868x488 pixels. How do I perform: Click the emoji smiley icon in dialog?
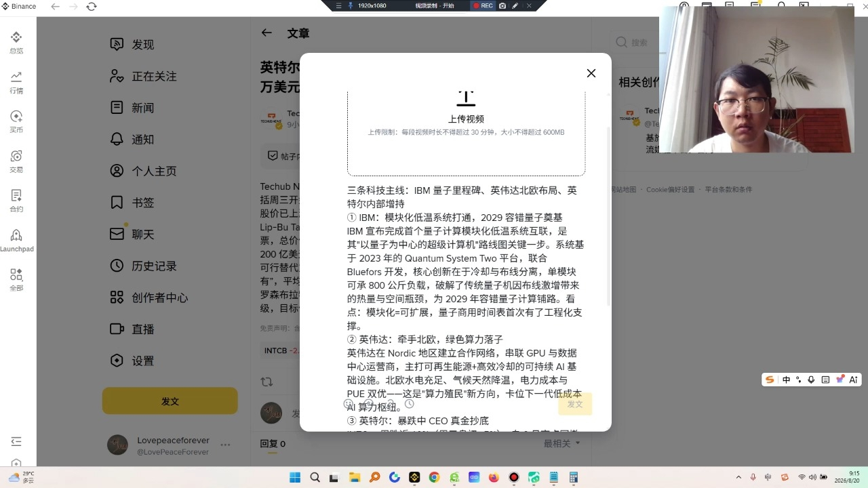coord(349,404)
